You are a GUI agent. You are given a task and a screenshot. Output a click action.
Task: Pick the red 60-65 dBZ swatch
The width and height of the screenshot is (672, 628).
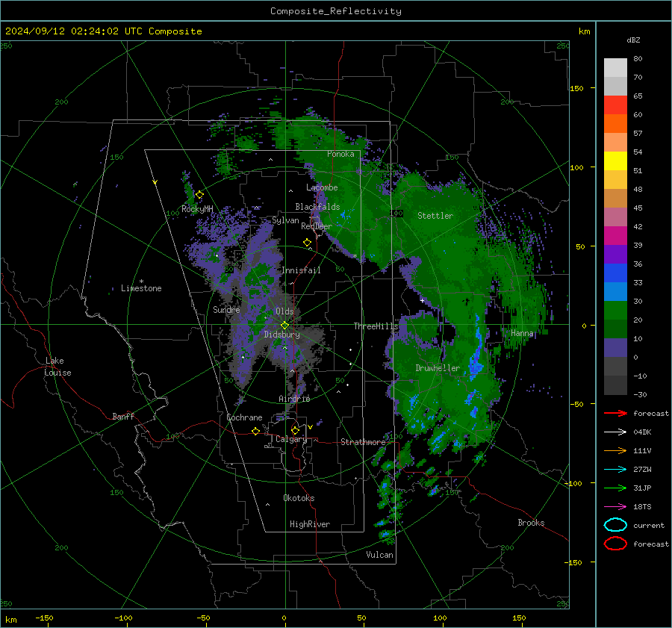point(615,105)
